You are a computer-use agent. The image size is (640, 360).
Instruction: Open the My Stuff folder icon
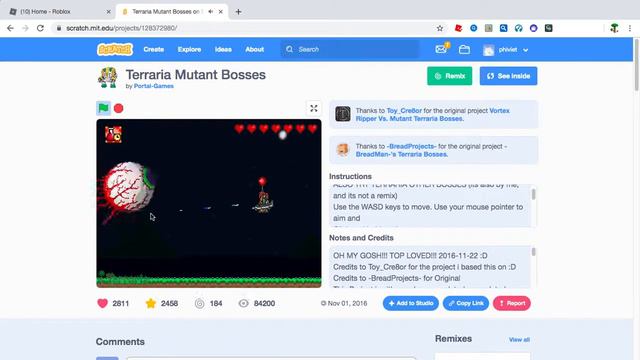464,49
